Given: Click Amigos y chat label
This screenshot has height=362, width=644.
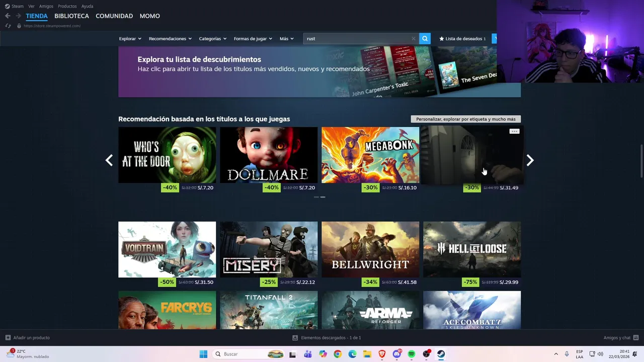Looking at the screenshot, I should pyautogui.click(x=617, y=337).
